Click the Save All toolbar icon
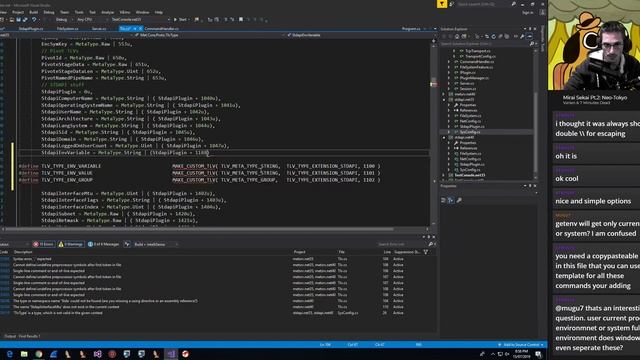 [25, 19]
